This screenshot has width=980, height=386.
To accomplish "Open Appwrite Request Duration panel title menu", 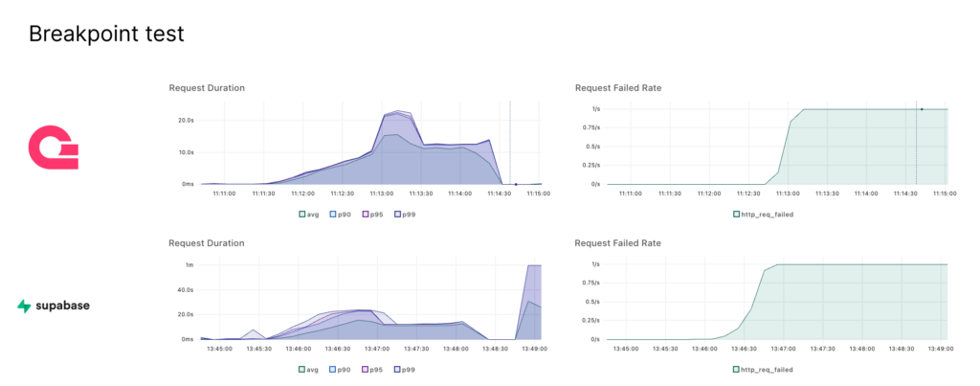I will tap(207, 88).
